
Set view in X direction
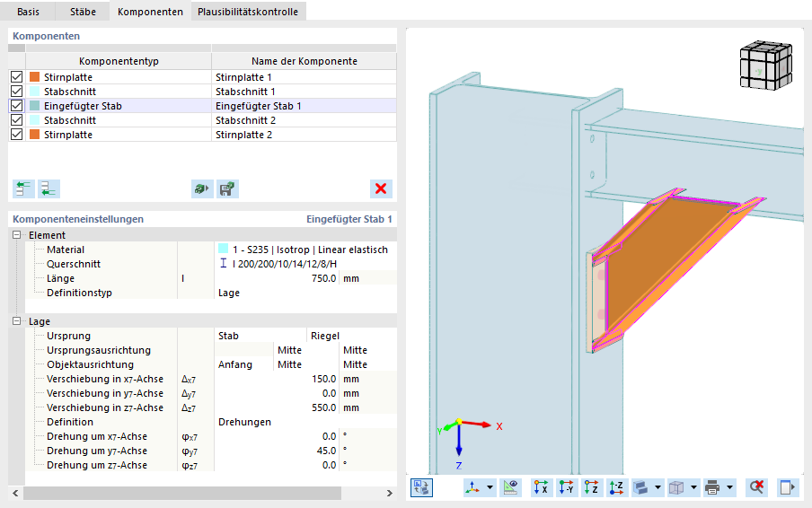(x=541, y=487)
